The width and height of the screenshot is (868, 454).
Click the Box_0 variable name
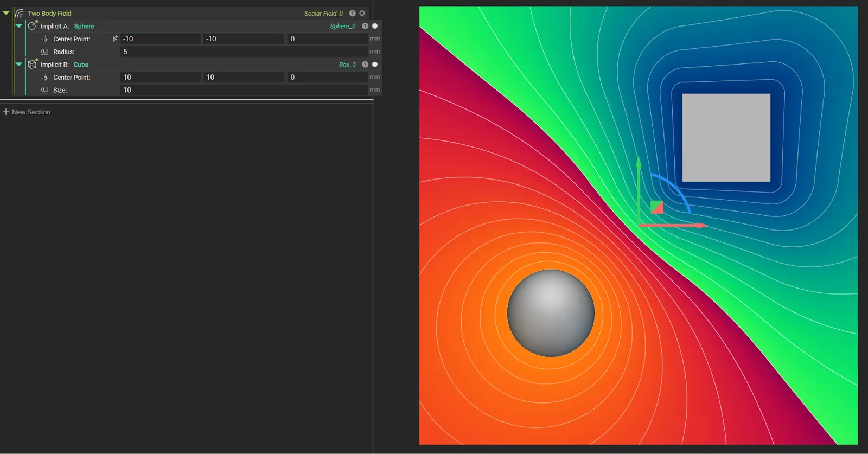[347, 65]
